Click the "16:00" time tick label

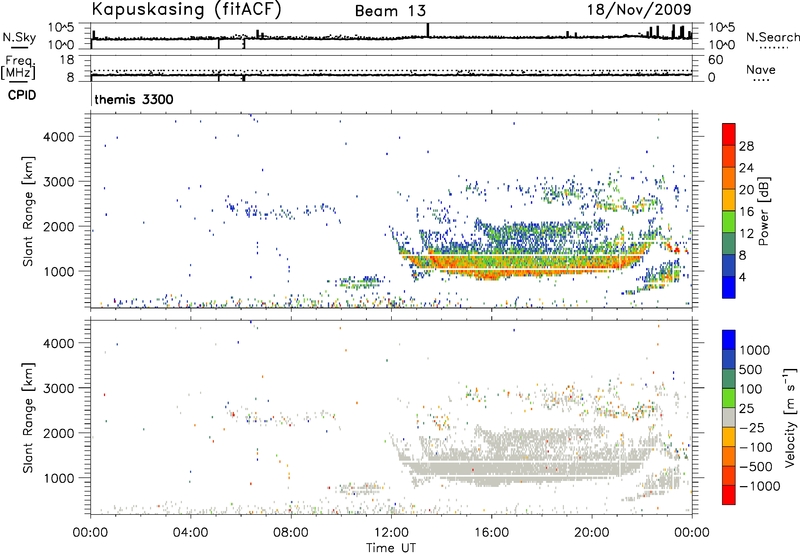pos(491,533)
